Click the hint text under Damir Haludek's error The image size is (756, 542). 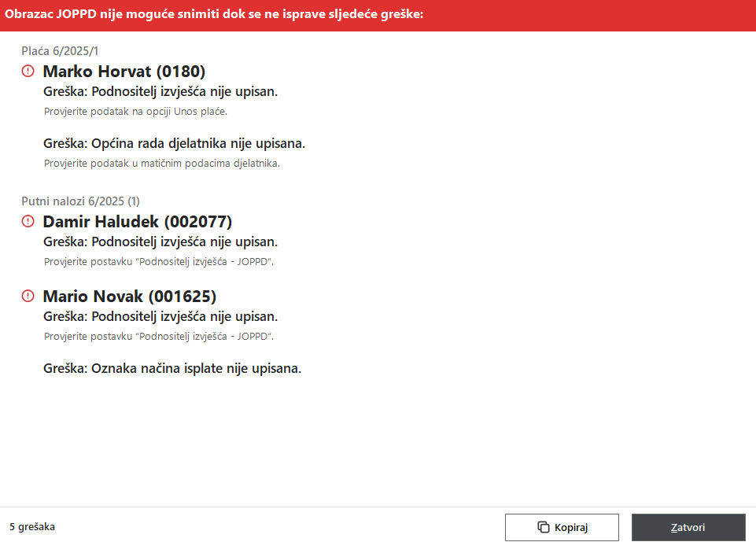click(158, 261)
